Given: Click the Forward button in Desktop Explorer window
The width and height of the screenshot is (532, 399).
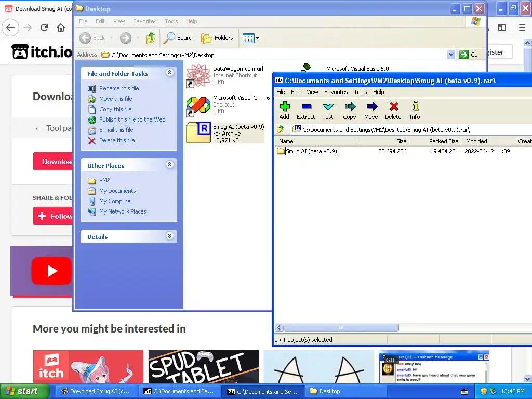Looking at the screenshot, I should click(126, 38).
